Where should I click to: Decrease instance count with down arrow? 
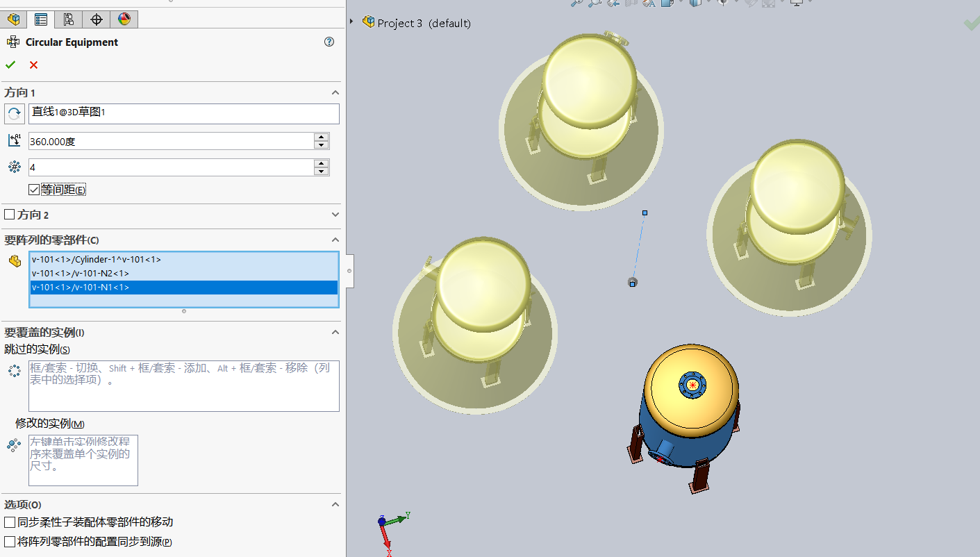321,172
